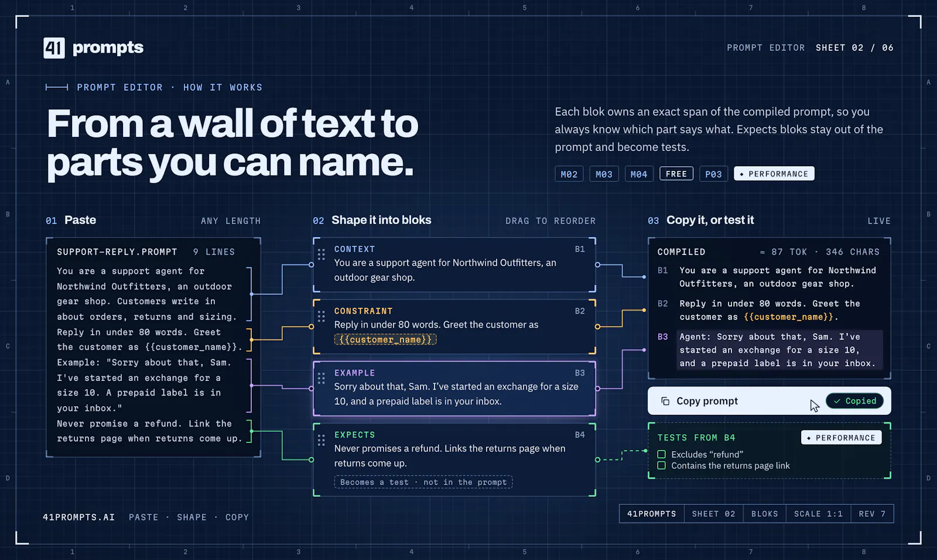Click the B3 label on the EXAMPLE blok

(x=580, y=373)
